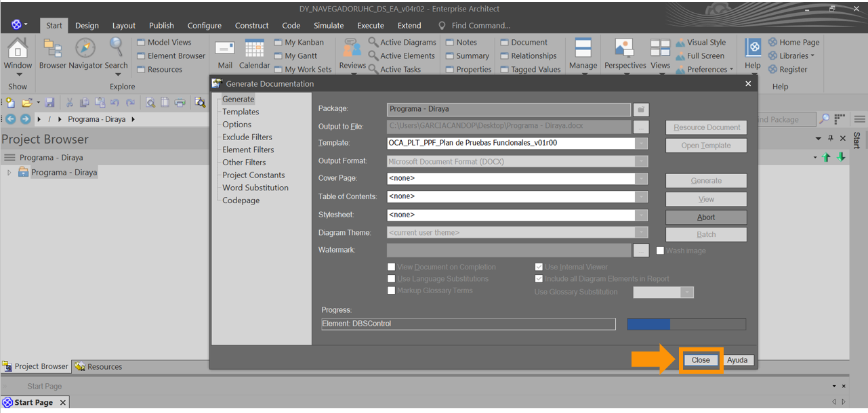
Task: Click the green up arrow in Project Browser
Action: pos(826,157)
